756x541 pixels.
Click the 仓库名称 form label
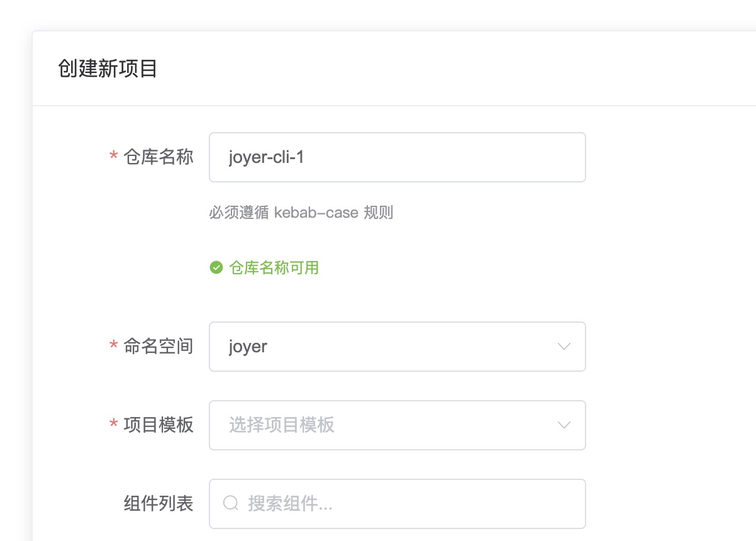point(158,157)
